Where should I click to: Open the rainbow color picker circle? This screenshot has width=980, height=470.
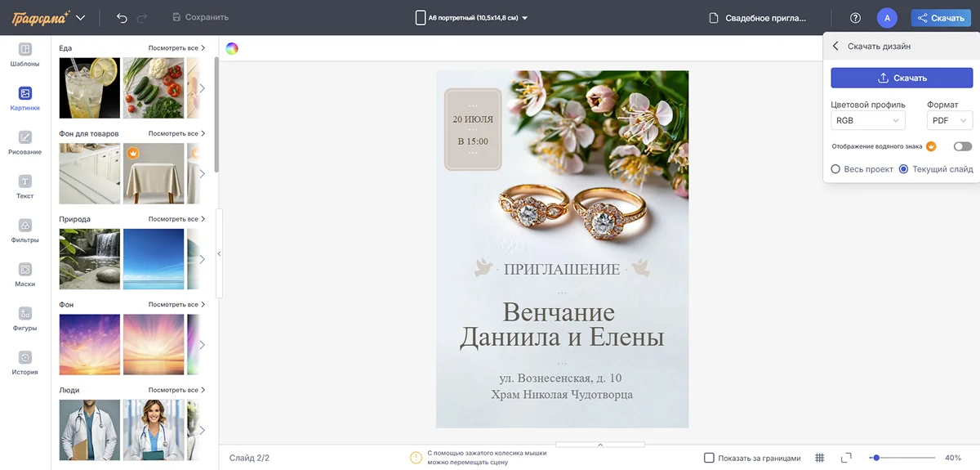[x=232, y=48]
